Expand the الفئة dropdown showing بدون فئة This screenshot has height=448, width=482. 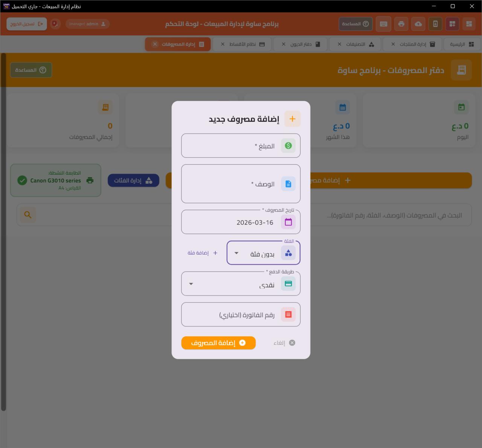(x=236, y=253)
